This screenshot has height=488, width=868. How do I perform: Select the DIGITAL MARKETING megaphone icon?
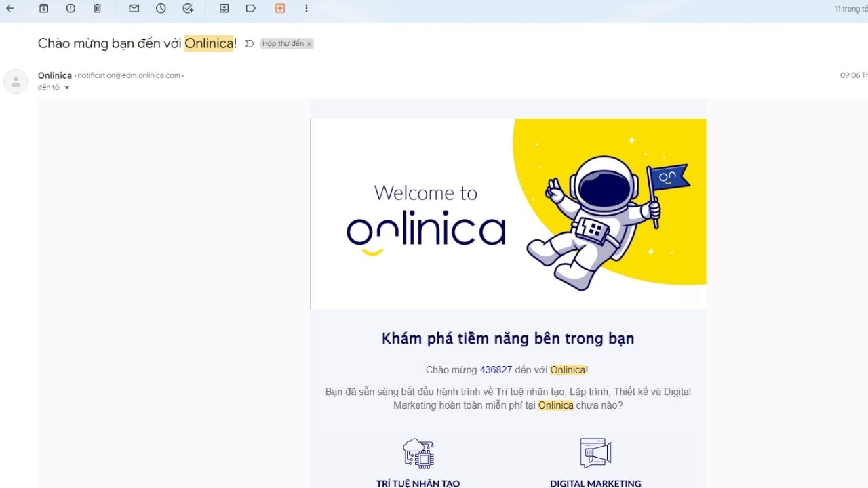595,453
